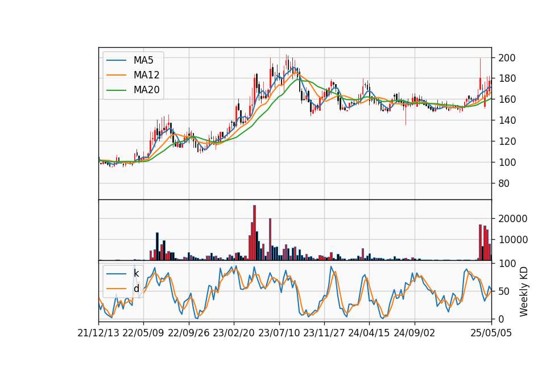This screenshot has height=392, width=546.
Task: Click the 23/11/27 date label
Action: [x=324, y=333]
